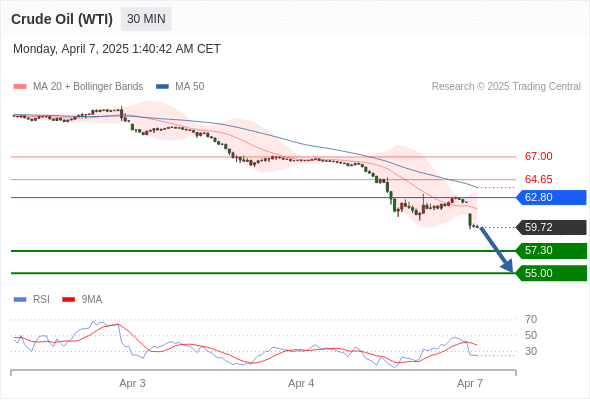
Task: Click the Crude Oil (WTI) title
Action: coord(62,19)
